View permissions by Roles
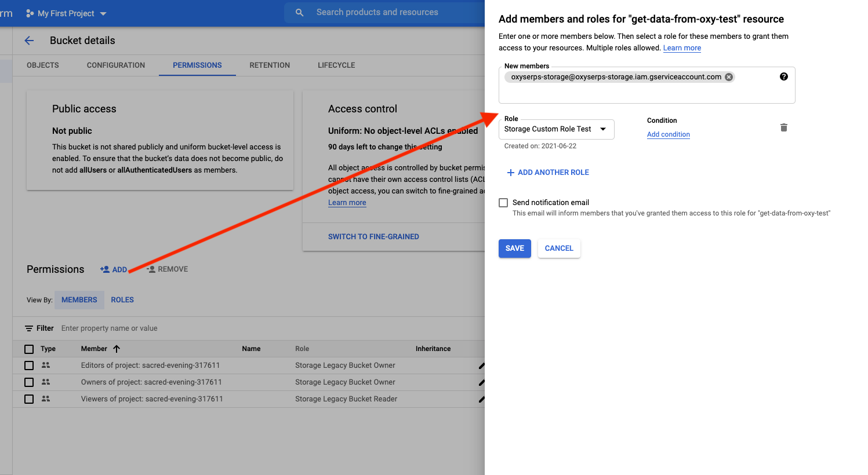The image size is (868, 475). (122, 300)
